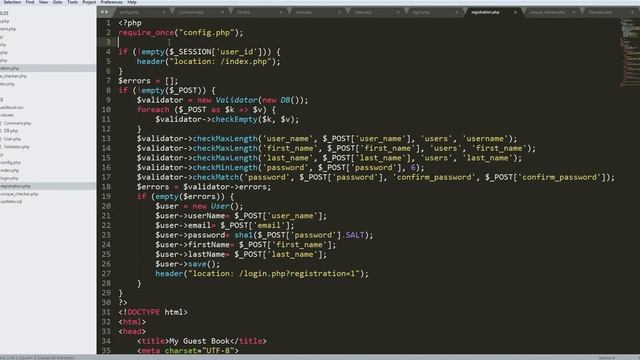Close the config.php tab
Image resolution: width=640 pixels, height=360 pixels.
tap(164, 12)
